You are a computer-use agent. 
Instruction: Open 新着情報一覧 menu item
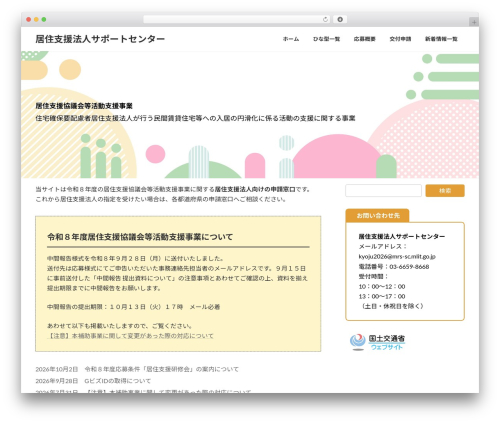(x=441, y=39)
